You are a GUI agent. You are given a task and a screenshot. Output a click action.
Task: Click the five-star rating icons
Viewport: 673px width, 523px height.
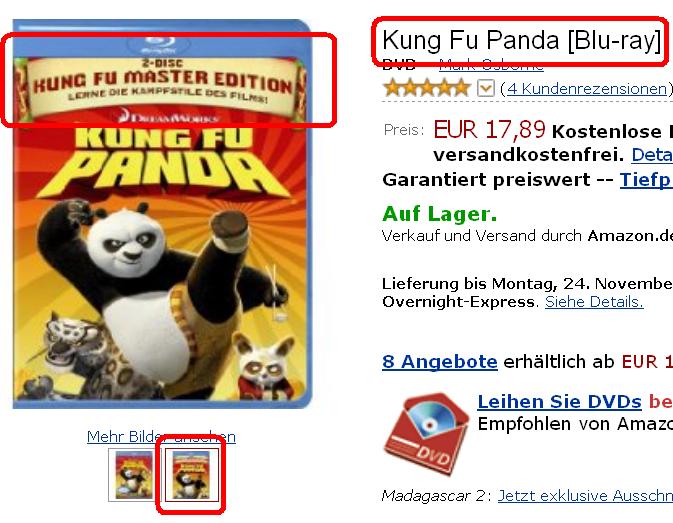427,88
